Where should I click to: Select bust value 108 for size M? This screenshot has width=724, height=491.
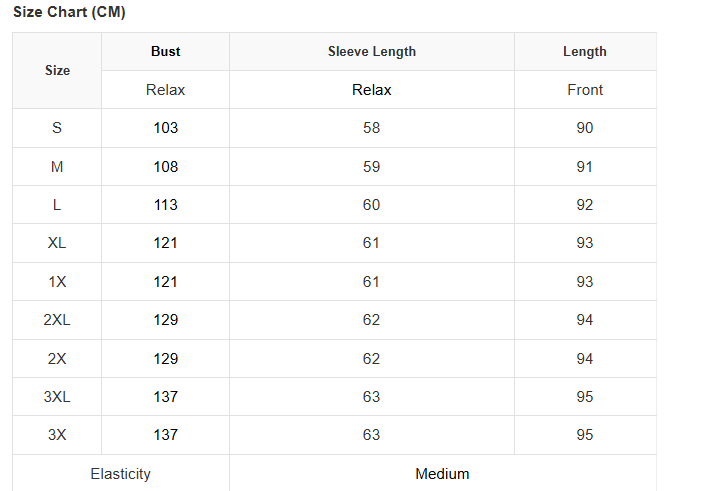point(166,167)
